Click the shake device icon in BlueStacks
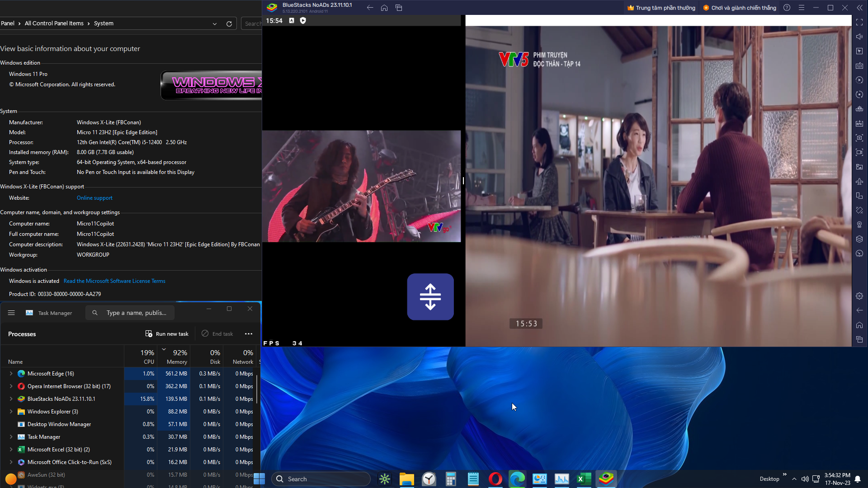The width and height of the screenshot is (868, 488). pos(859,210)
